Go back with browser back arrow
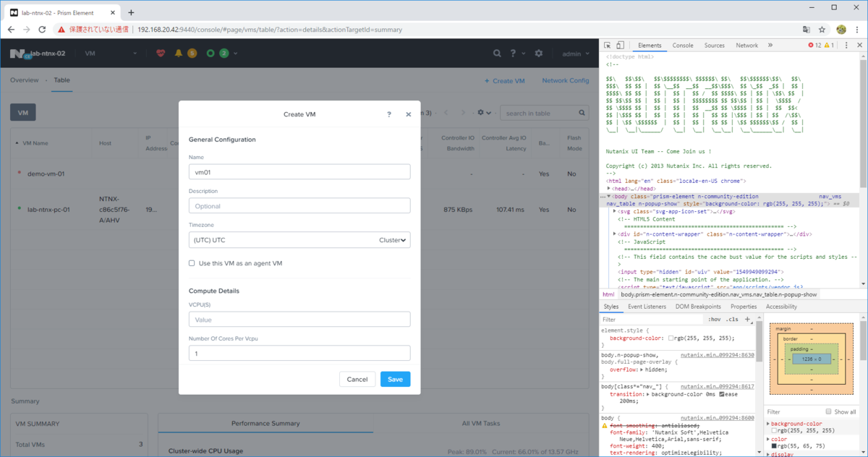The image size is (868, 457). point(11,30)
